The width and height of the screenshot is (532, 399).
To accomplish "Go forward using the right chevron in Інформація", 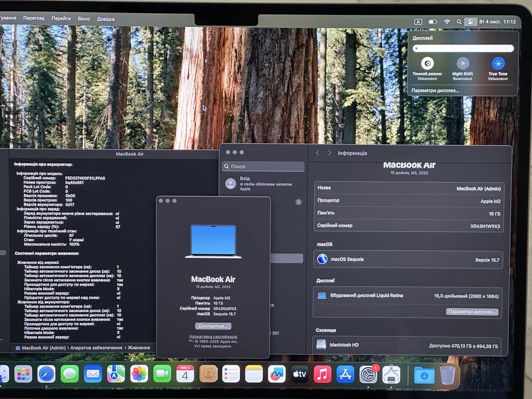I will coord(330,153).
